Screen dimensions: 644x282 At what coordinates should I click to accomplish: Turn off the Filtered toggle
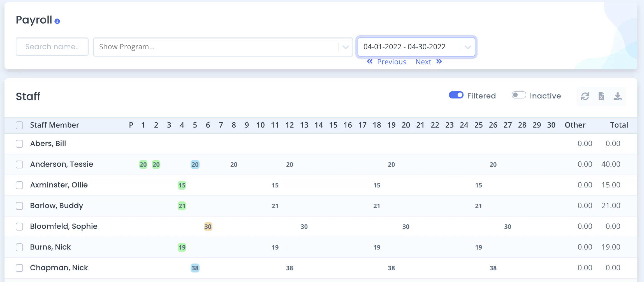(x=456, y=95)
